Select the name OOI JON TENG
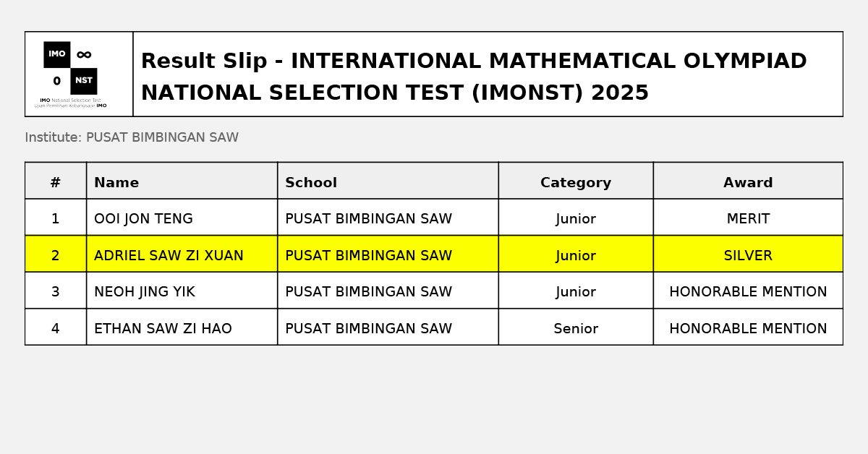The height and width of the screenshot is (454, 868). (x=143, y=219)
